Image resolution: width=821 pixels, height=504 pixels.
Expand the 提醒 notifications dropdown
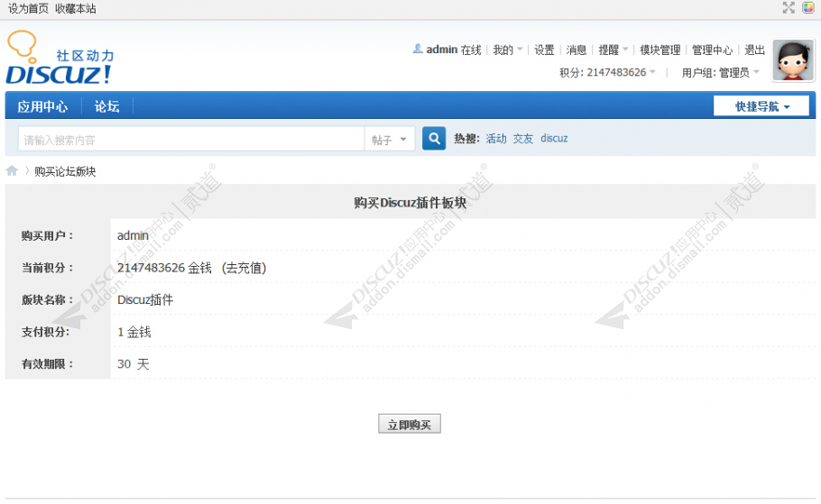(613, 50)
